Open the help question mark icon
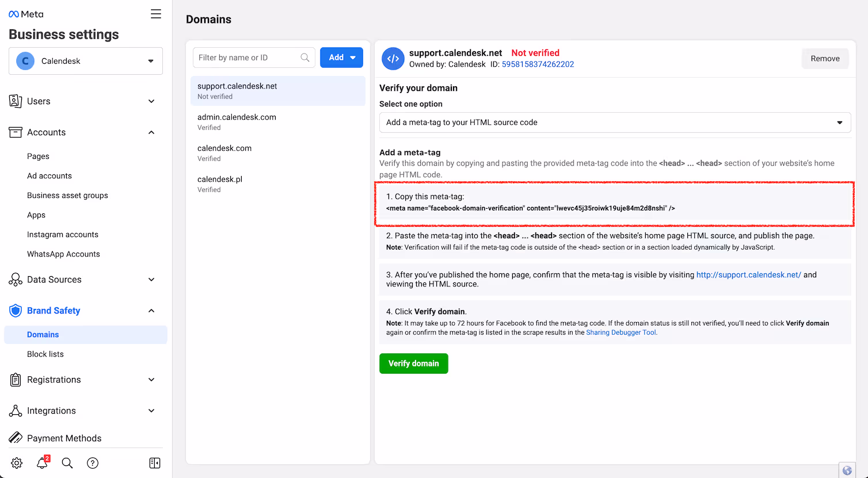 point(93,462)
